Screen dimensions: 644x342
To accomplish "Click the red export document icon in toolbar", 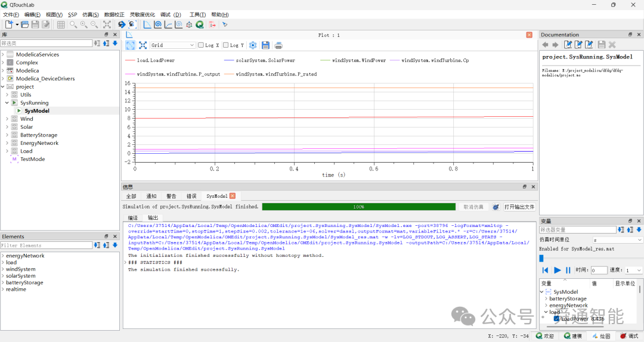I will tap(212, 24).
